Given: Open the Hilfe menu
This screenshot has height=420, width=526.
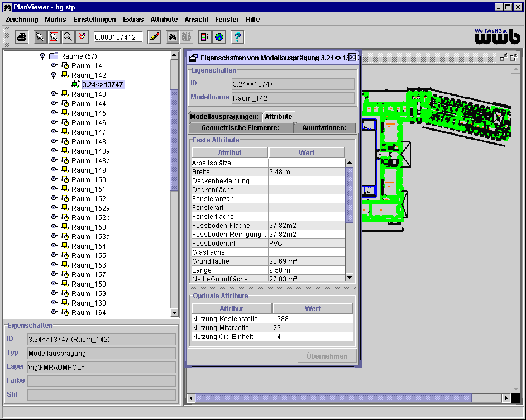Looking at the screenshot, I should (253, 20).
